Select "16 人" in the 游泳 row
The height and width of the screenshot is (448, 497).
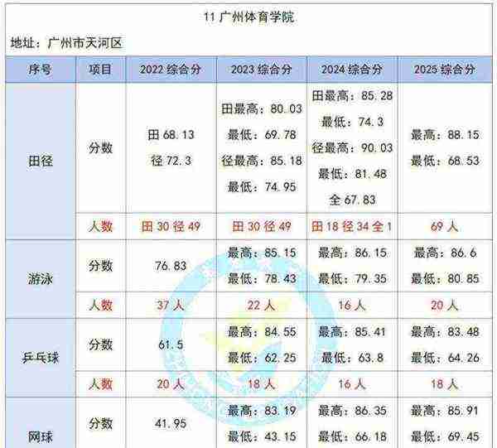tap(352, 305)
